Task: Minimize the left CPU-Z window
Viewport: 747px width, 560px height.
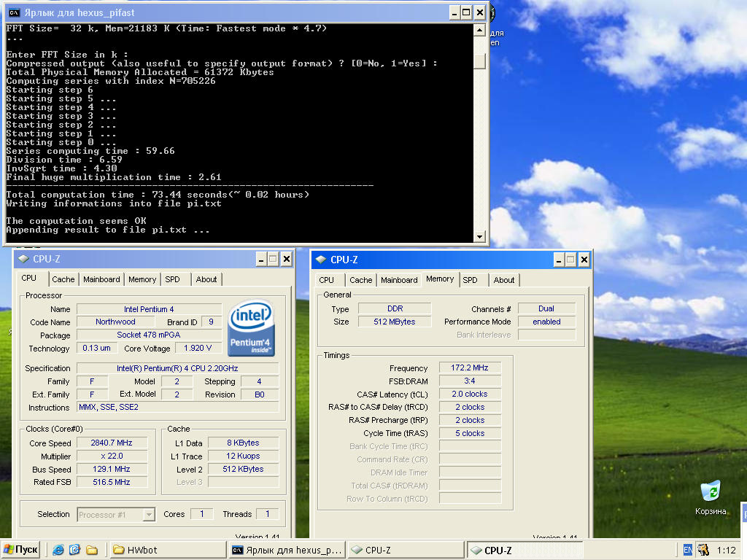Action: click(261, 259)
